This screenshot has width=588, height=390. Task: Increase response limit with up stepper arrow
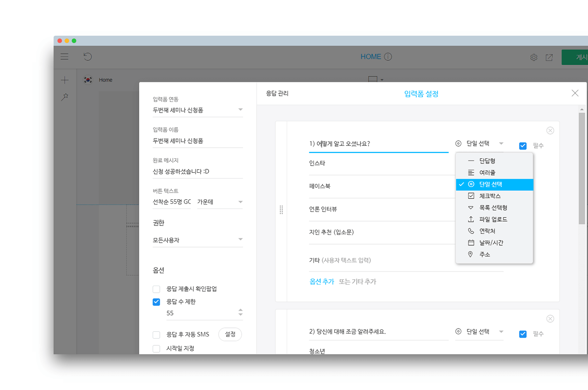tap(240, 310)
